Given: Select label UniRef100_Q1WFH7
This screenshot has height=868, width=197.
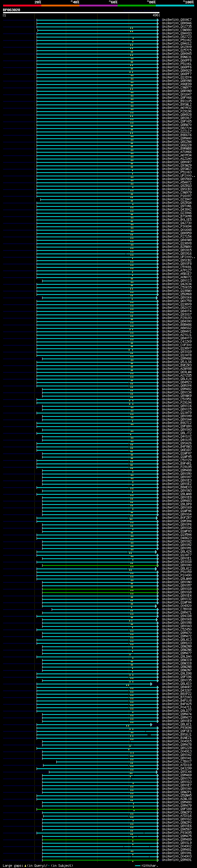Looking at the screenshot, I should 177,454.
